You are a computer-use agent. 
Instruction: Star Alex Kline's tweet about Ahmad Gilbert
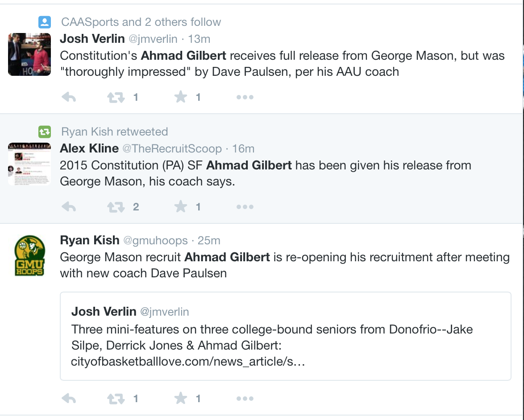click(x=180, y=206)
